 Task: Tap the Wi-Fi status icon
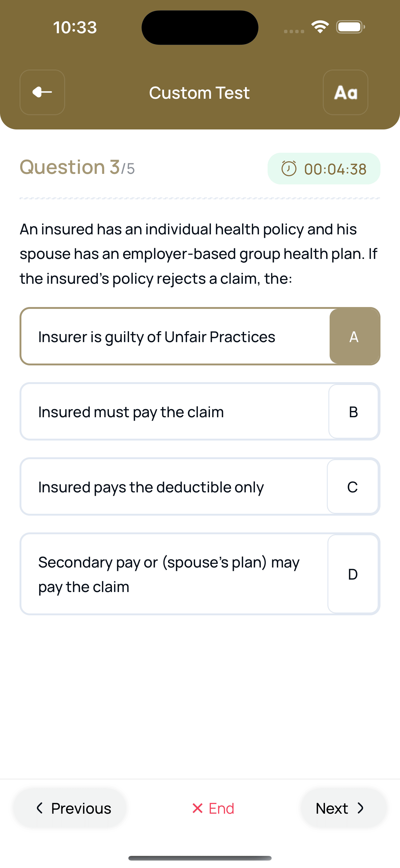coord(320,27)
